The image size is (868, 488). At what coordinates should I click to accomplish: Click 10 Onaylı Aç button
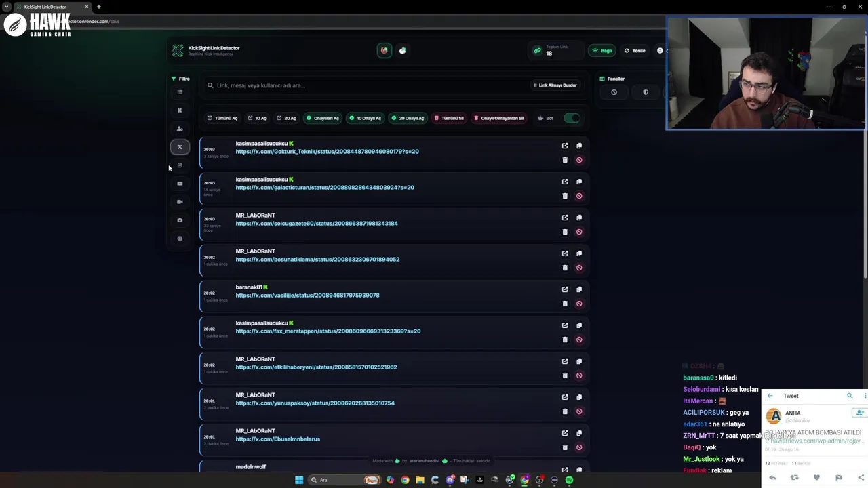coord(366,118)
